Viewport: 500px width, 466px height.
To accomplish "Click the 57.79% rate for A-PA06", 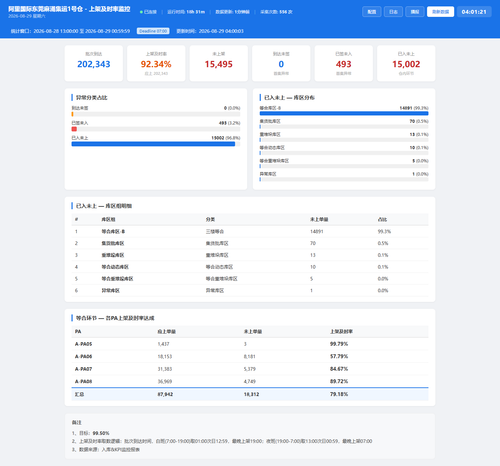I will (x=339, y=356).
